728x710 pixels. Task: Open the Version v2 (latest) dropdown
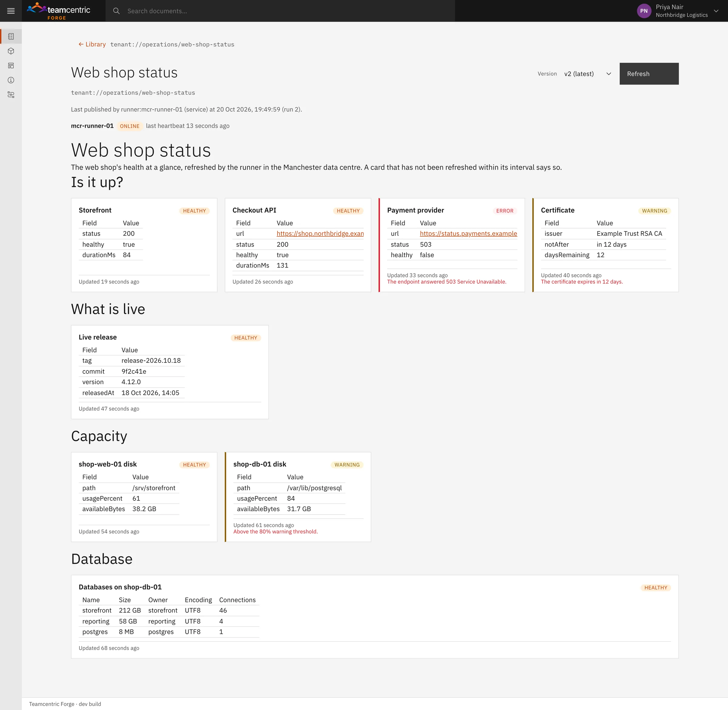[x=588, y=74]
